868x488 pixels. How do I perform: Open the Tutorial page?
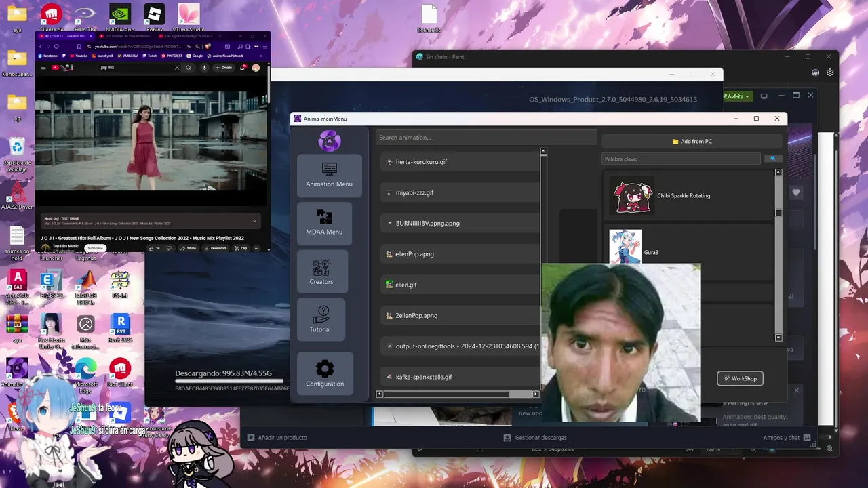tap(320, 320)
